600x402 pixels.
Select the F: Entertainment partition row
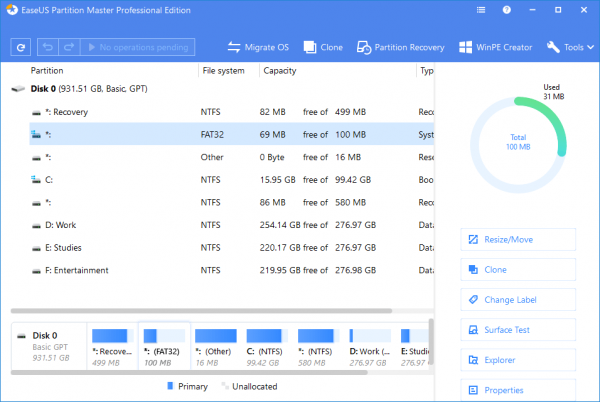[x=232, y=270]
